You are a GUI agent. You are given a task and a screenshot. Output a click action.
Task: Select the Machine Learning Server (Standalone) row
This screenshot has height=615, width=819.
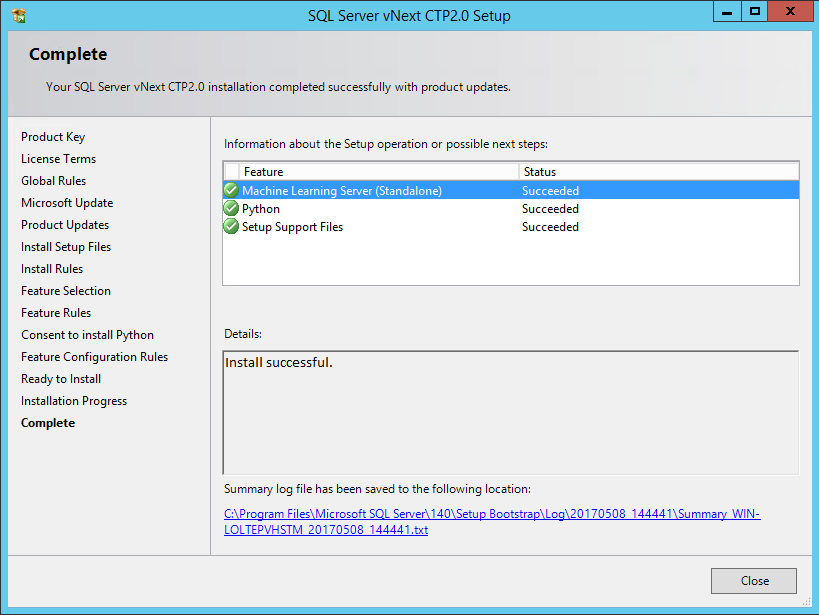pyautogui.click(x=511, y=190)
